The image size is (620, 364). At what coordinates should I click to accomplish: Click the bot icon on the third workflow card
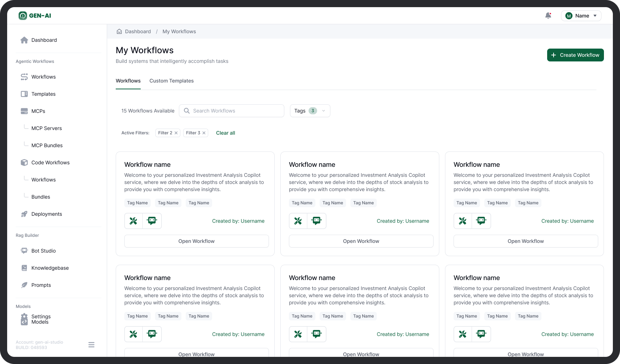click(x=481, y=221)
